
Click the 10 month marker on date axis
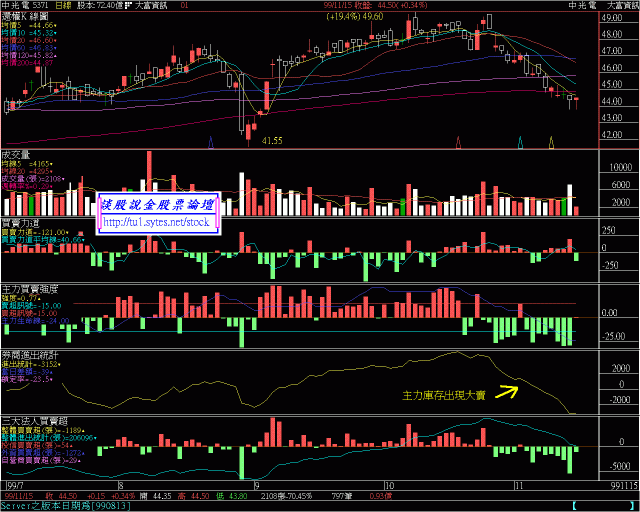click(389, 486)
